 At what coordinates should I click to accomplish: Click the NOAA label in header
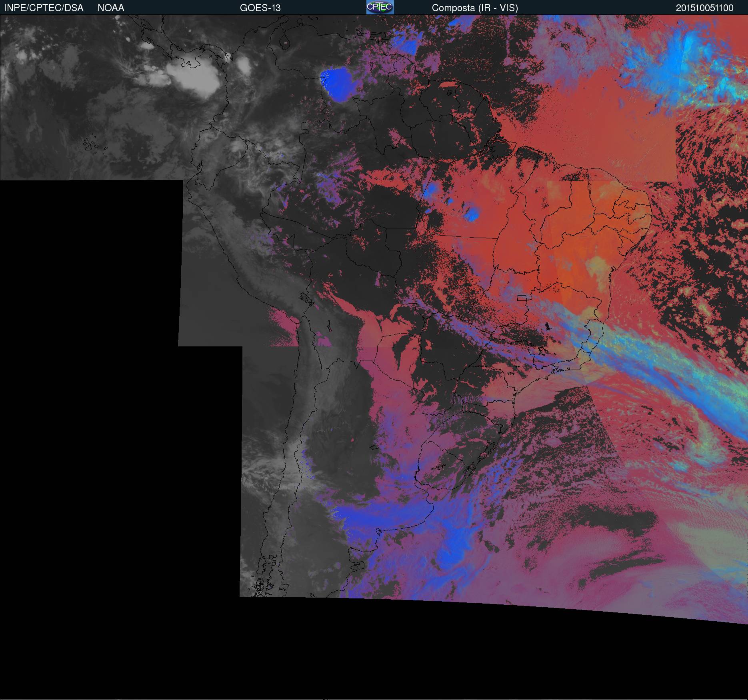(x=111, y=8)
